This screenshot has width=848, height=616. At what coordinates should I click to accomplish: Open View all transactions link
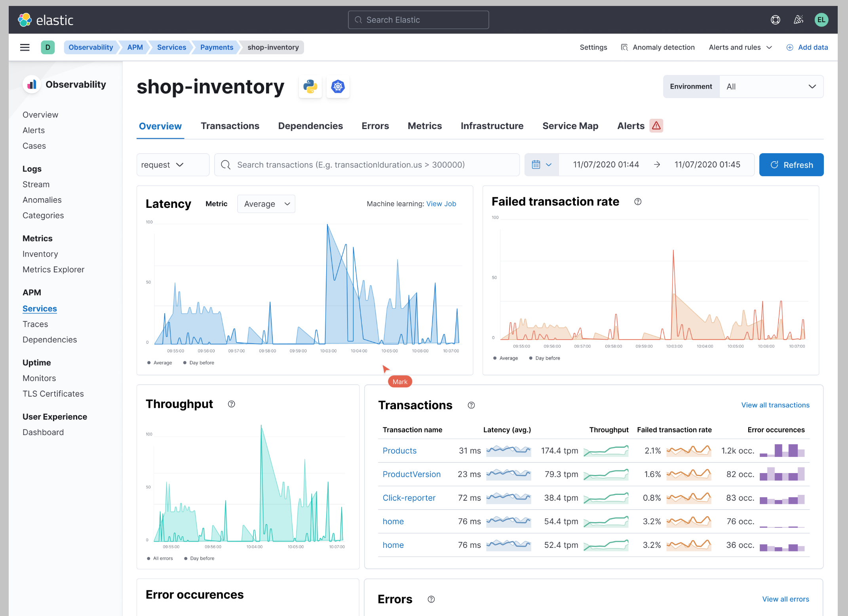pyautogui.click(x=775, y=405)
